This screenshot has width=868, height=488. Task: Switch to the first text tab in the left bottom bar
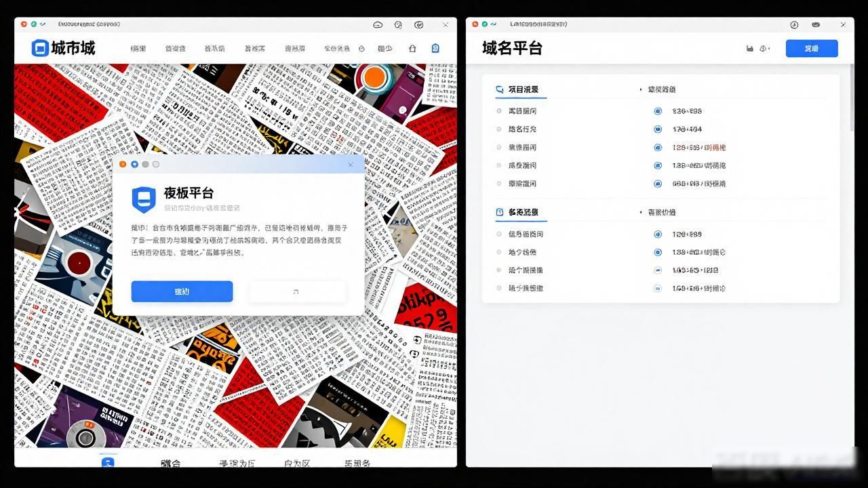171,464
